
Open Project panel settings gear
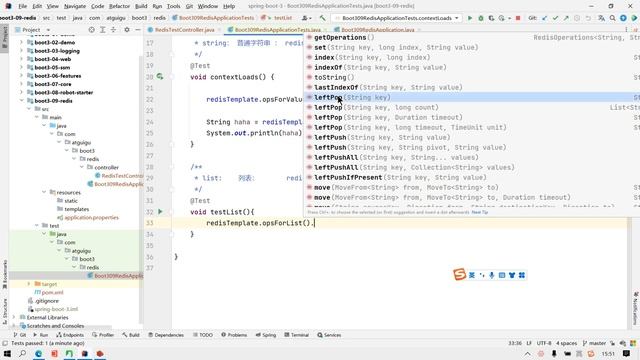[127, 30]
